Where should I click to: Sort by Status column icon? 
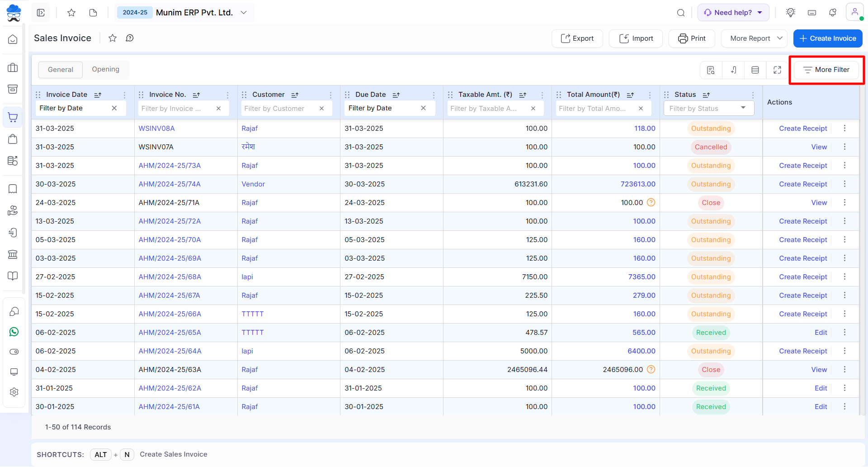click(706, 95)
